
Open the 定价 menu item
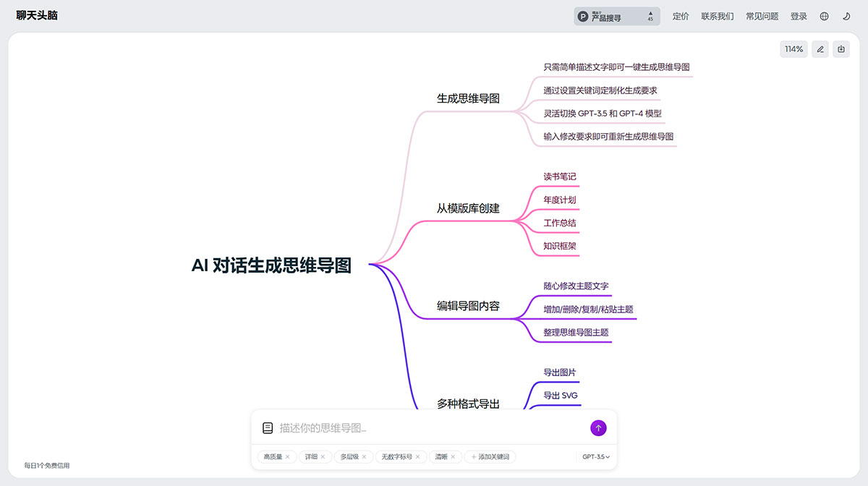click(x=681, y=15)
